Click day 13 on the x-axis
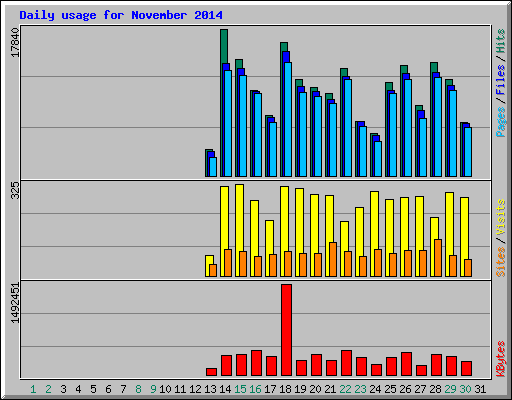 (210, 389)
